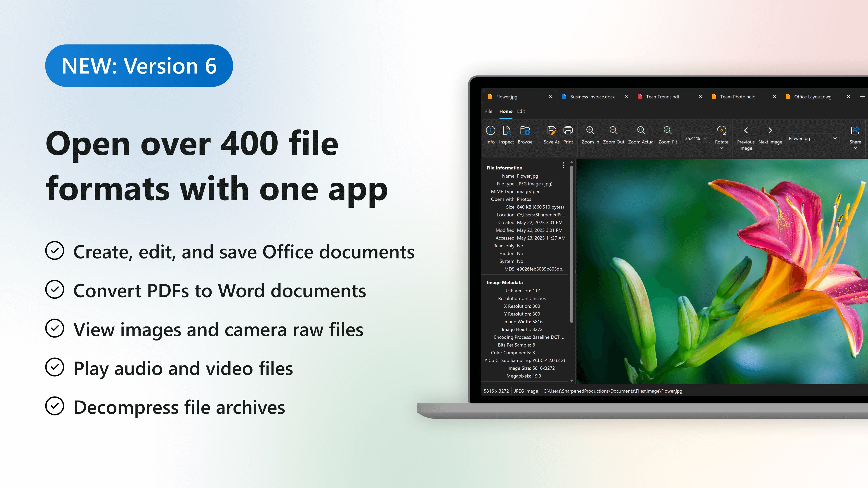Click the Zoom Out icon
Screen dimensions: 868x488
(613, 131)
